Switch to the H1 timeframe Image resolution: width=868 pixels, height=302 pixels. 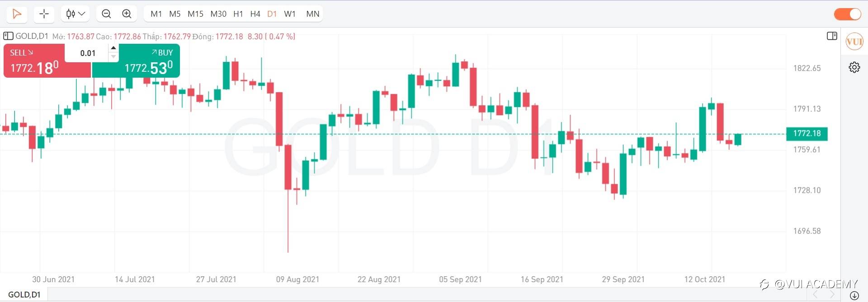tap(238, 14)
